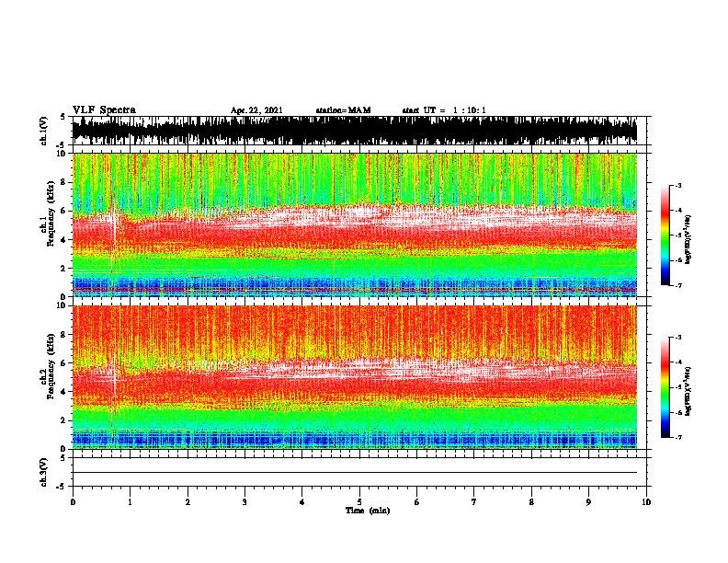
Task: Click the ch.1 frequency axis tick "8"
Action: point(64,182)
